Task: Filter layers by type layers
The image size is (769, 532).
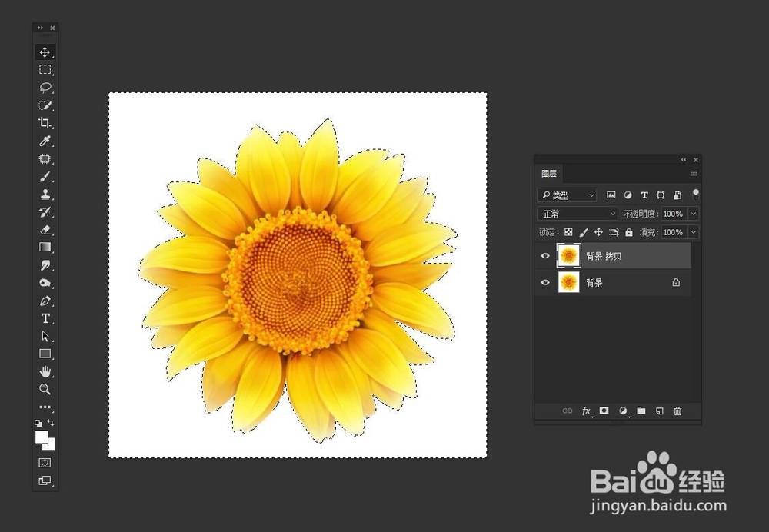Action: click(644, 195)
